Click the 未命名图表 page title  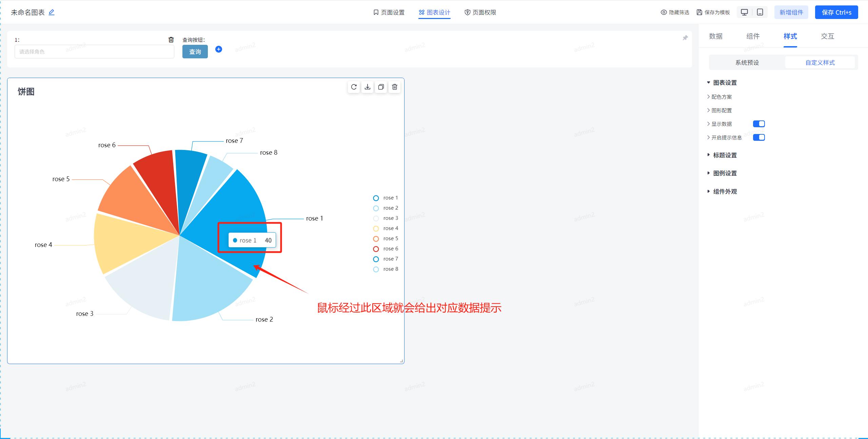pyautogui.click(x=28, y=13)
